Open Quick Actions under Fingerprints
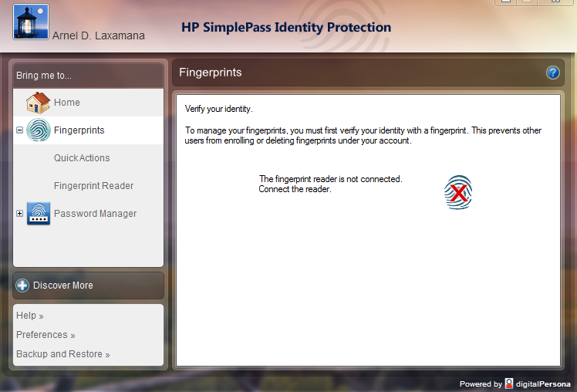 click(x=82, y=158)
